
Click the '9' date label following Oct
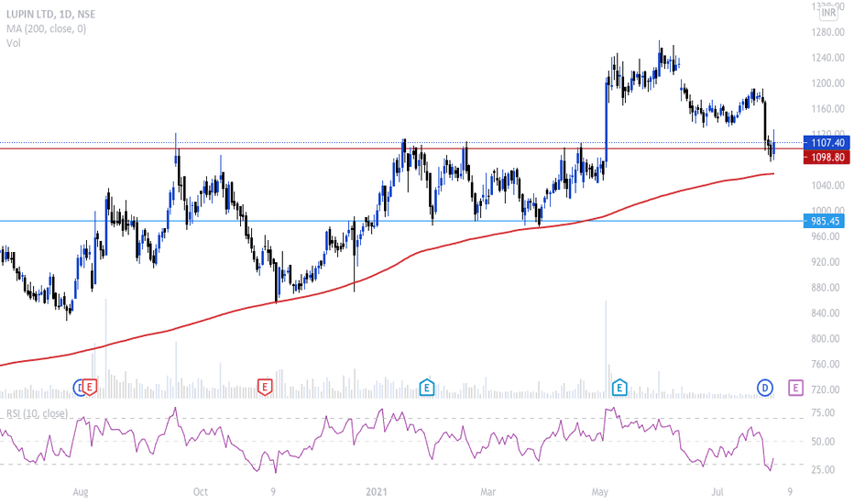click(273, 492)
